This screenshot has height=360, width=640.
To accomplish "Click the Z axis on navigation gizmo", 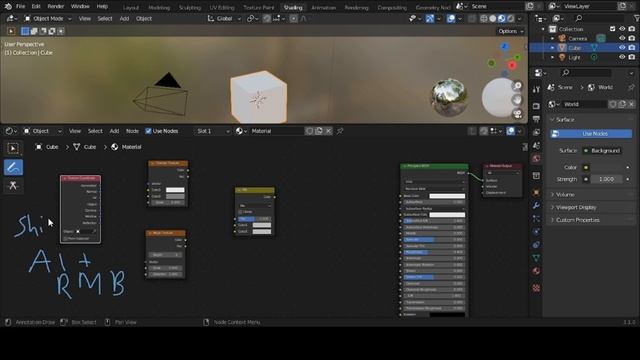I will [505, 47].
